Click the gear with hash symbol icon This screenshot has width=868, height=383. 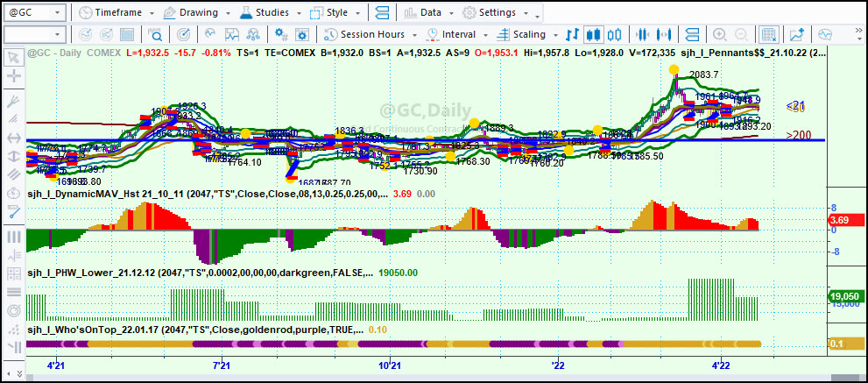(x=281, y=34)
